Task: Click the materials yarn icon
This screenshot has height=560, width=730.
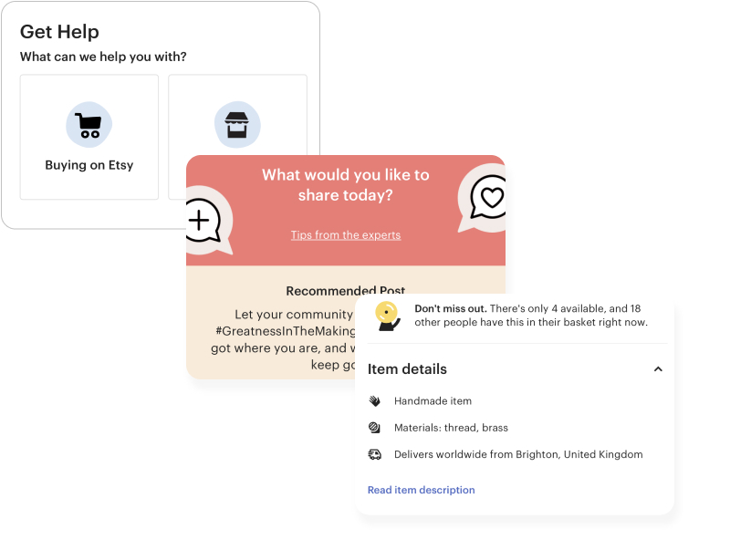Action: [375, 428]
